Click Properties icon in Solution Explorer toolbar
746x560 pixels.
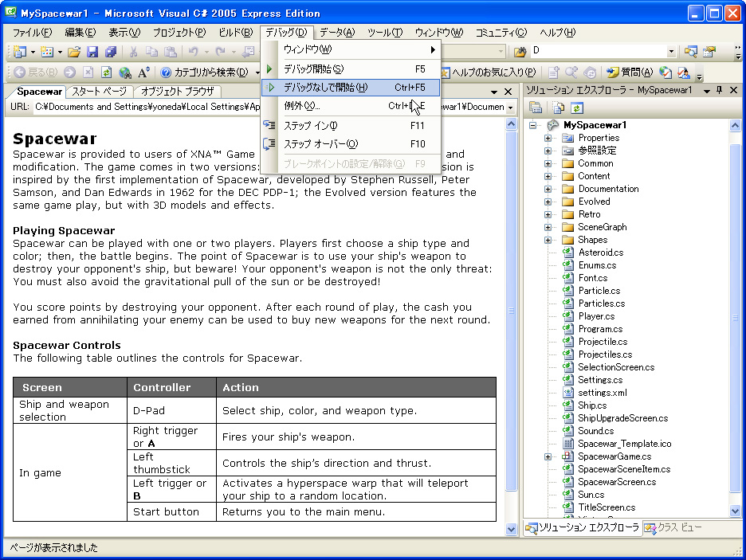[x=536, y=108]
